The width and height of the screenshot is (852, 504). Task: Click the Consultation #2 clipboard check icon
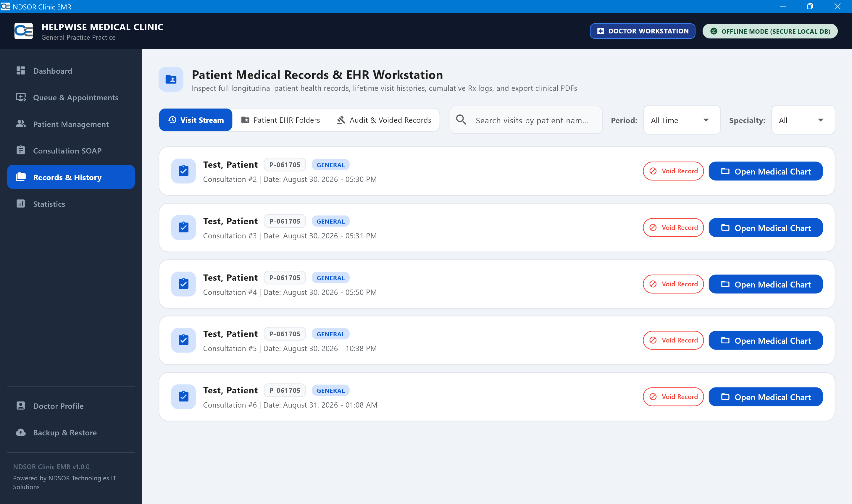coord(183,171)
